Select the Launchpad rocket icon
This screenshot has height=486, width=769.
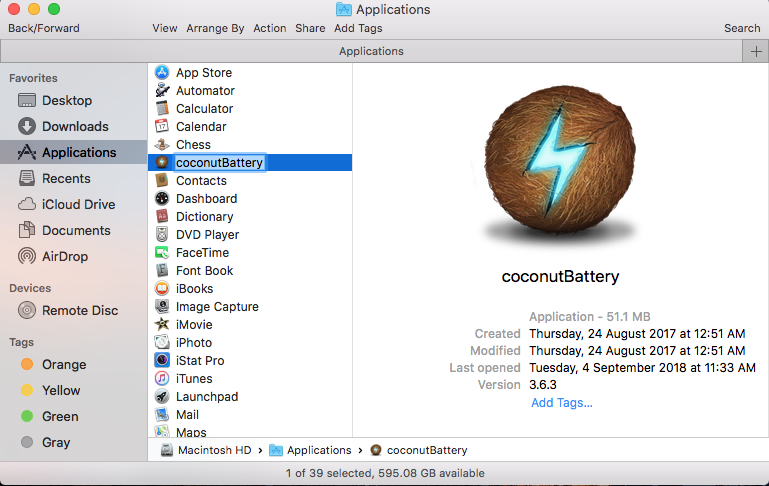tap(162, 397)
